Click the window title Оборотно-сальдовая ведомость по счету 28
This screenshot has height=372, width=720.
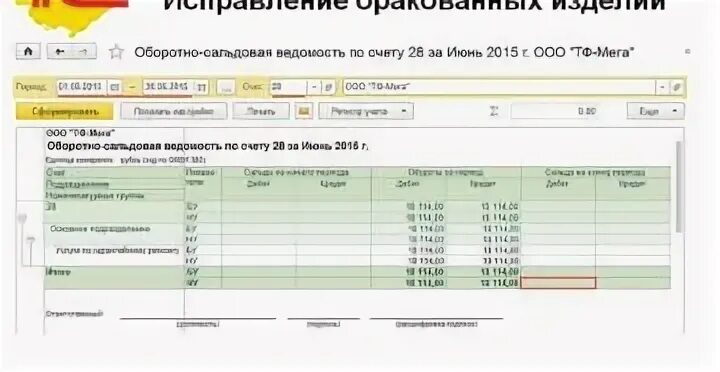click(384, 52)
